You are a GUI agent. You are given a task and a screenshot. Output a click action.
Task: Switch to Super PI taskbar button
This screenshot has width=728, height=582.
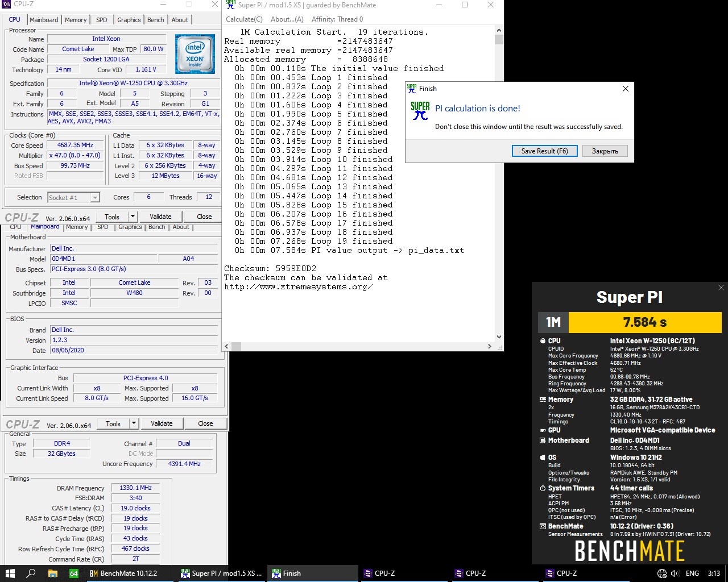[221, 573]
